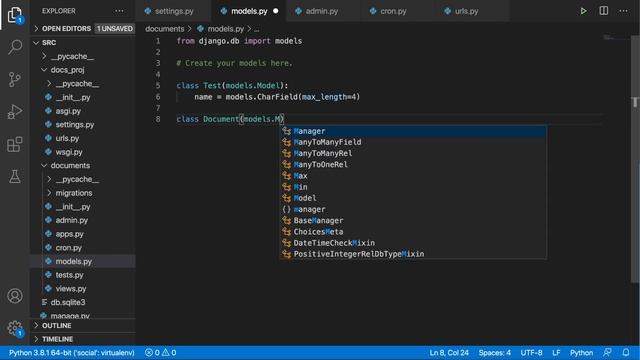This screenshot has height=360, width=640.
Task: Choose ChoicesMeta suggestion
Action: (x=413, y=231)
